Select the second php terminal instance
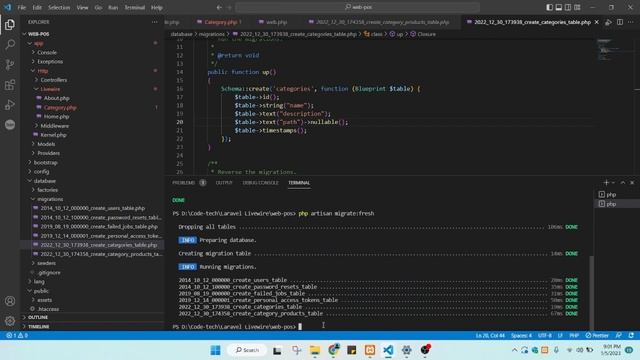The width and height of the screenshot is (640, 360). tap(616, 204)
